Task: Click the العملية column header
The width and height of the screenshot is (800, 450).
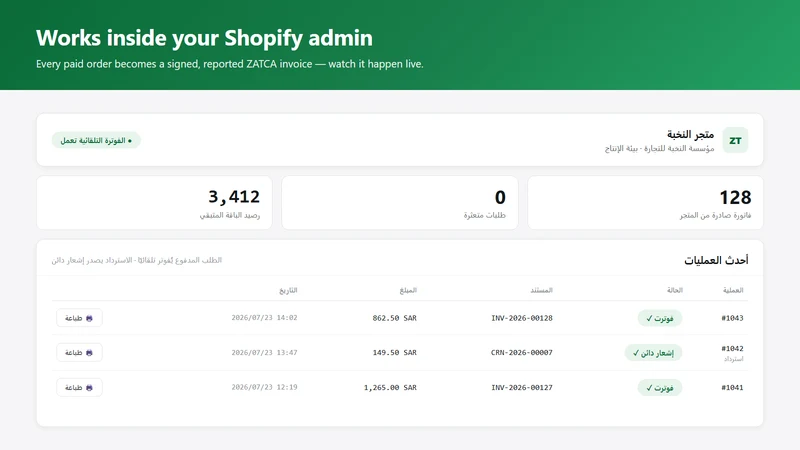Action: tap(733, 290)
